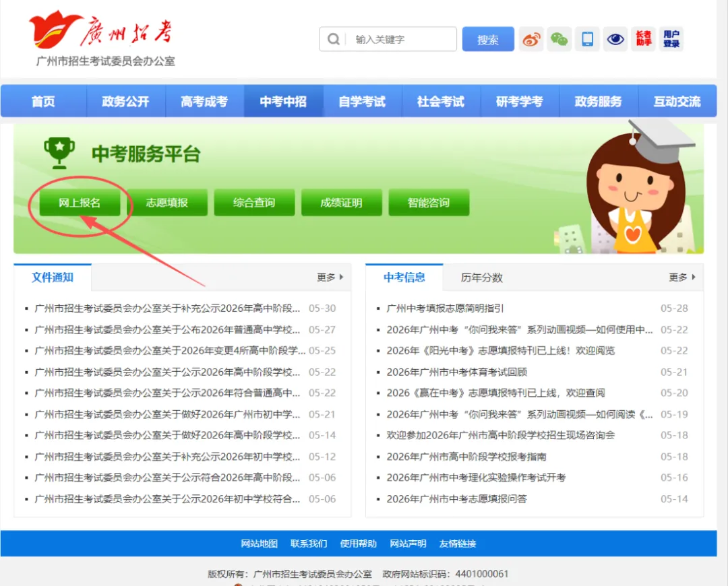Open 《阳光中考》志愿填报特刊 article

pyautogui.click(x=500, y=350)
